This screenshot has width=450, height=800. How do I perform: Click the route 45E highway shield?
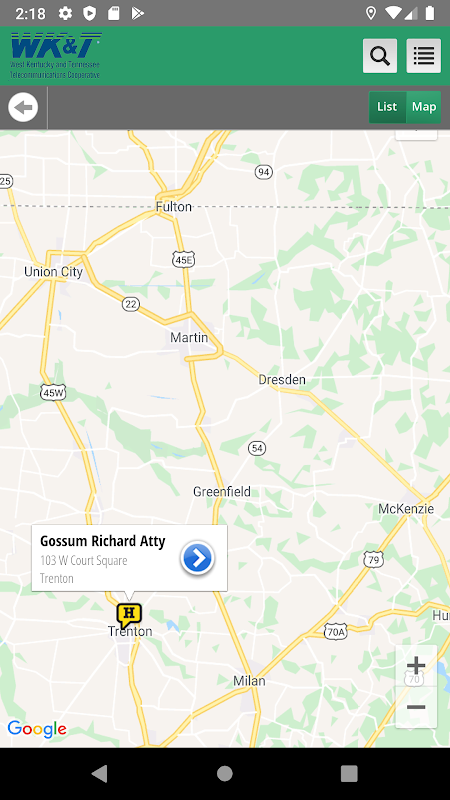(183, 260)
